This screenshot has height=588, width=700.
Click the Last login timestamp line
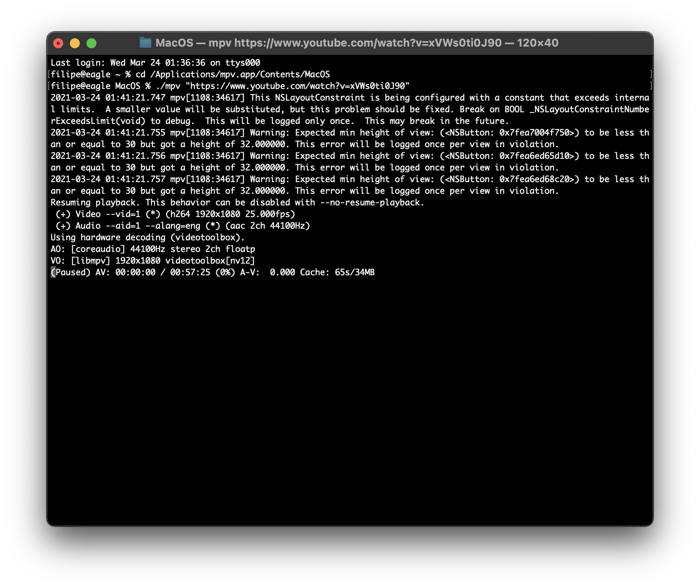click(155, 63)
